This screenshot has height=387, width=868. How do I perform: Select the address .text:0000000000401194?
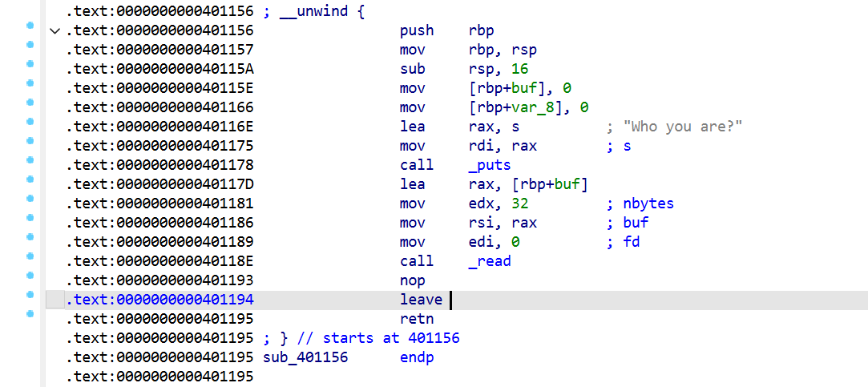point(159,300)
